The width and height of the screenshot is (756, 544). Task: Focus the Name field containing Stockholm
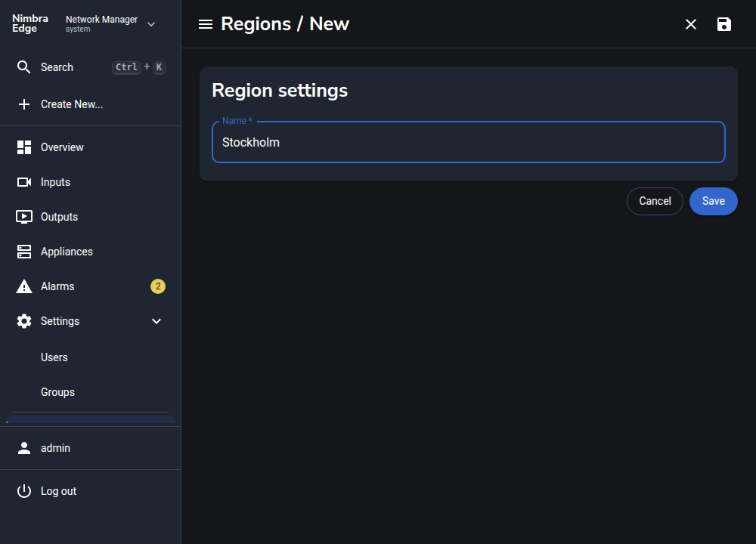[x=468, y=142]
